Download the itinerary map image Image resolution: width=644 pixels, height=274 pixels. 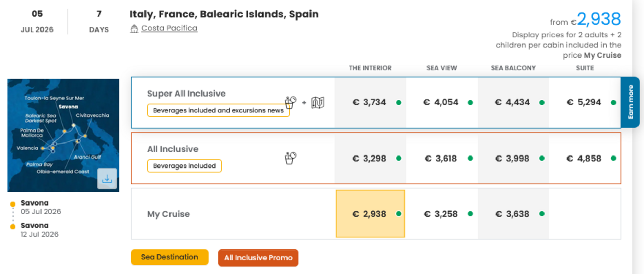click(107, 178)
